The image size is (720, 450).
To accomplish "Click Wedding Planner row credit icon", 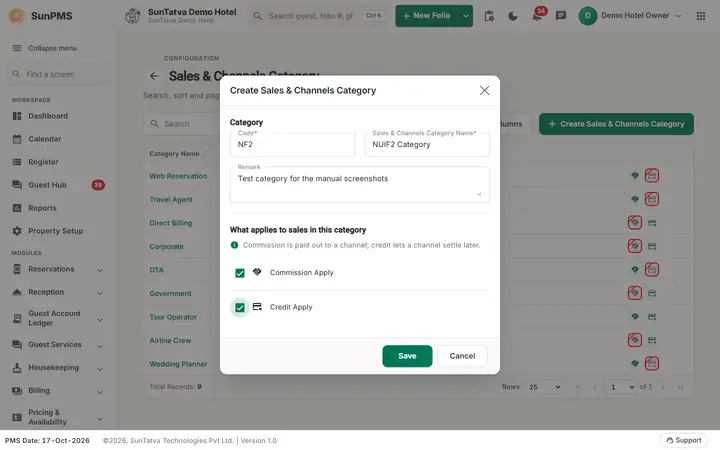I will pos(652,363).
